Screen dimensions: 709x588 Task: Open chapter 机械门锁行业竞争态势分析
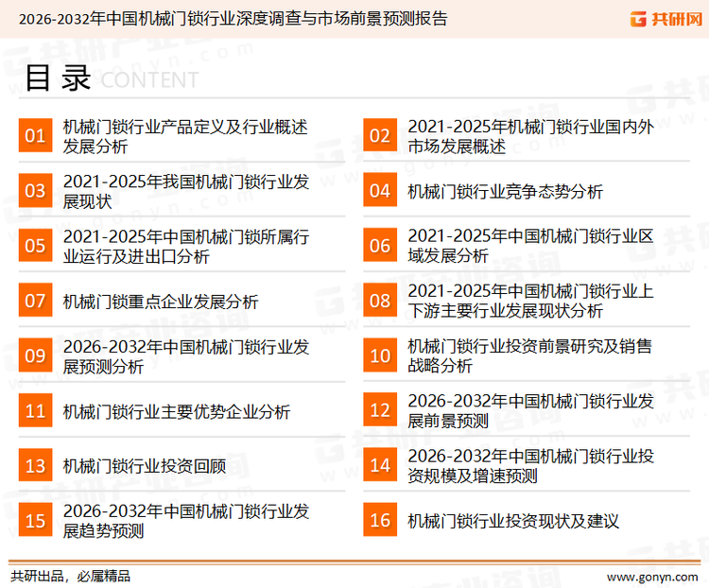click(x=505, y=192)
